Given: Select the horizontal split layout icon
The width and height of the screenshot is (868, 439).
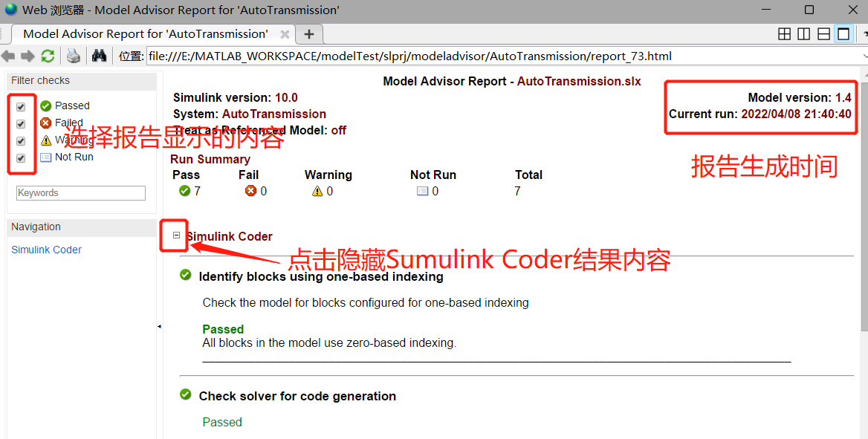Looking at the screenshot, I should click(x=823, y=33).
